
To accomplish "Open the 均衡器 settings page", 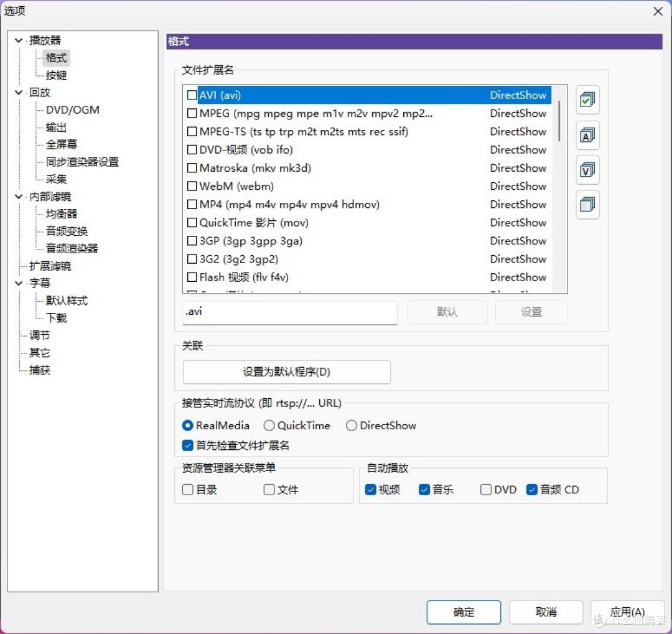I will click(61, 214).
